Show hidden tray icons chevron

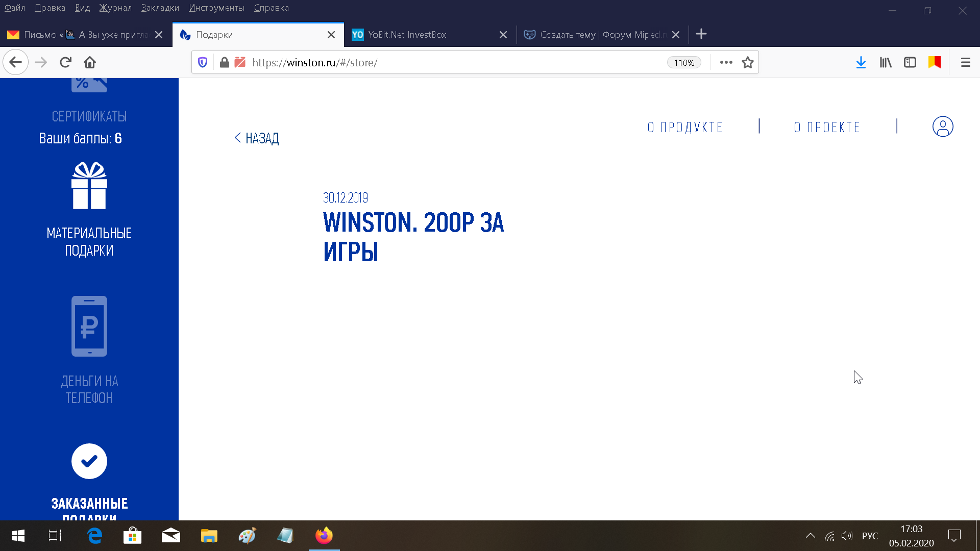coord(811,536)
